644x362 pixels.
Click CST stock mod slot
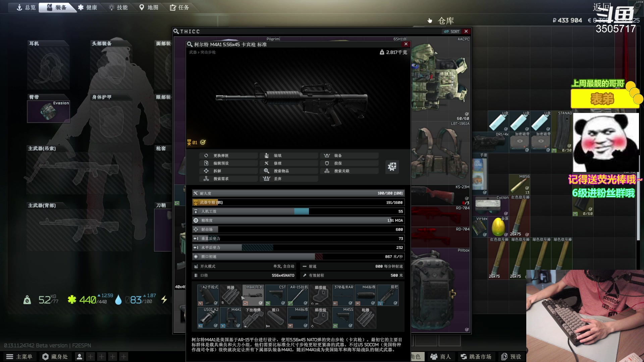[275, 295]
